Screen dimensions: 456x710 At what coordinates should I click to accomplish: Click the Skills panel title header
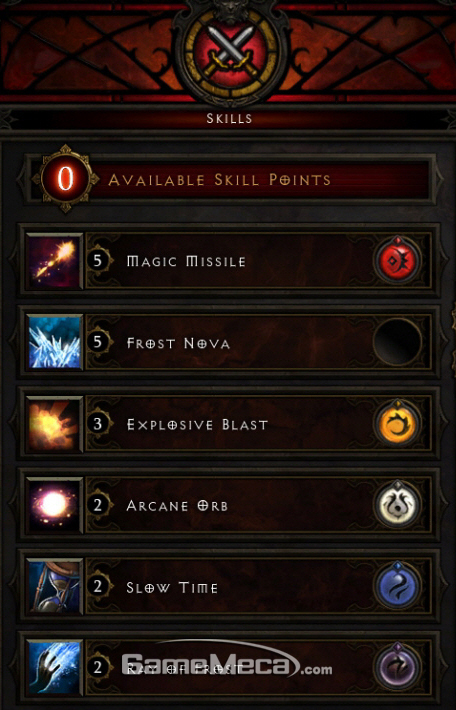coord(229,119)
